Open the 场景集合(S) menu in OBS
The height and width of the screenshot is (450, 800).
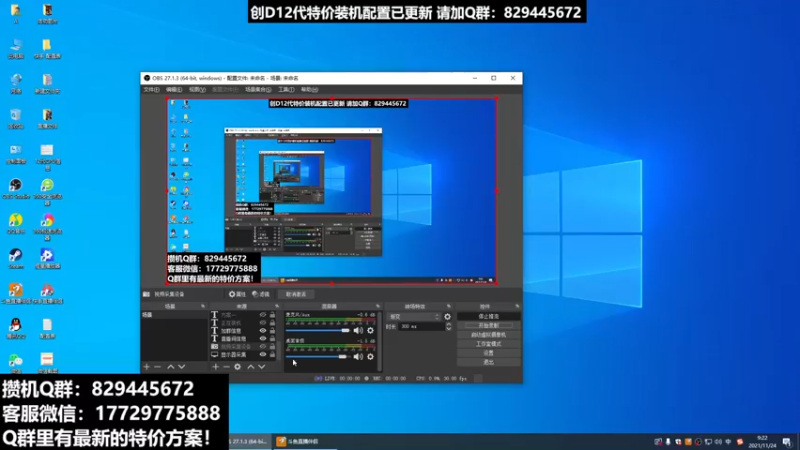258,89
